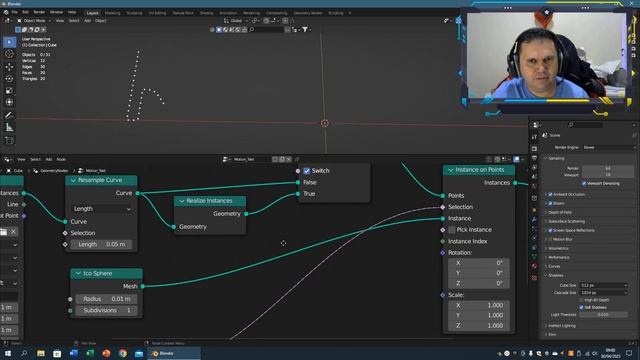640x360 pixels.
Task: Open File Explorer from the taskbar
Action: click(x=41, y=353)
